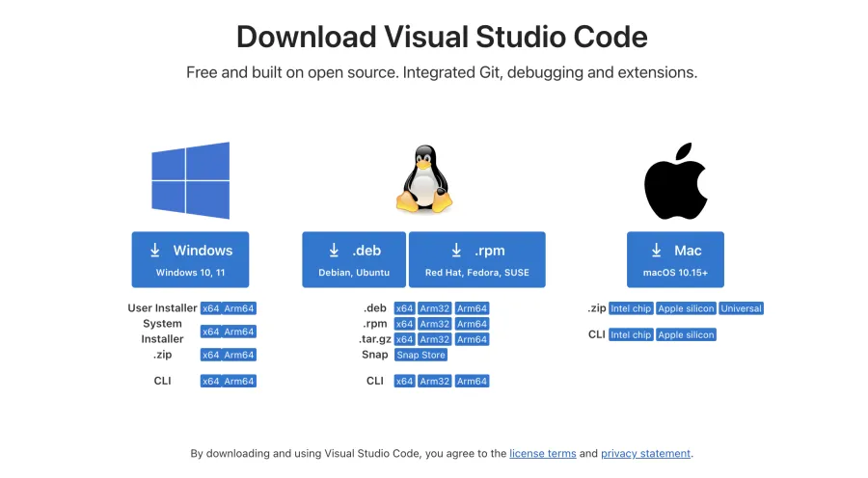
Task: Click the 'Snap' label in Linux column
Action: coord(375,355)
